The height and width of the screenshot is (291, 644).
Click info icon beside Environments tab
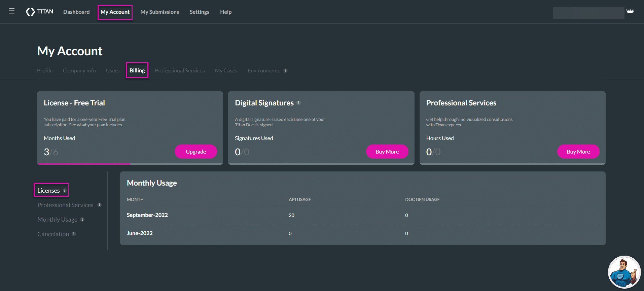tap(285, 71)
